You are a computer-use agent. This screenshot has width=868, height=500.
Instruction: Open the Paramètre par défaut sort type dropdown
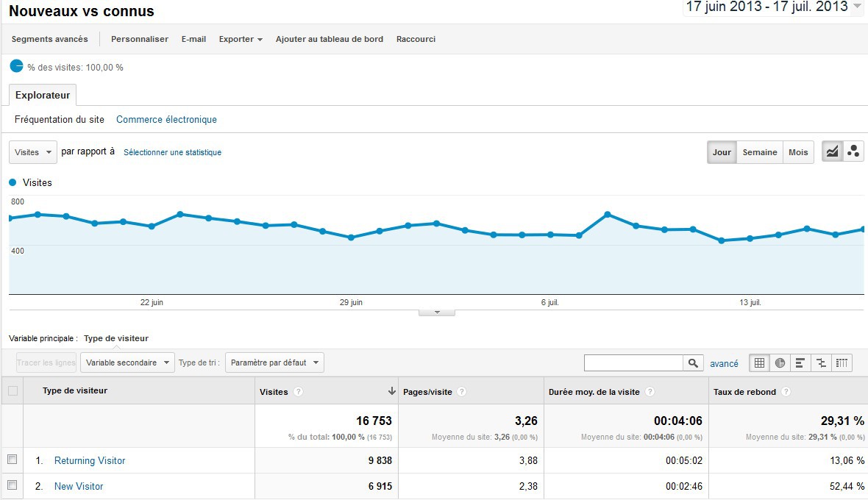pyautogui.click(x=274, y=362)
